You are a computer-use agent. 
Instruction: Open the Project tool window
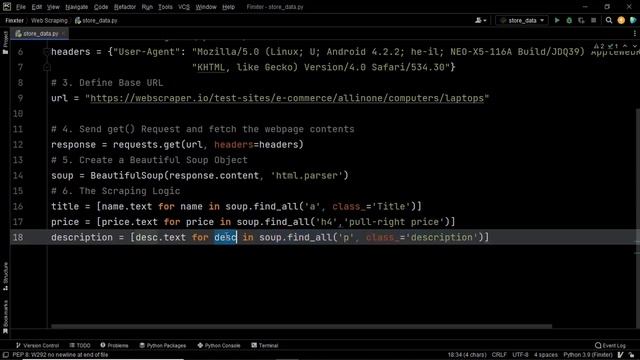pyautogui.click(x=5, y=42)
